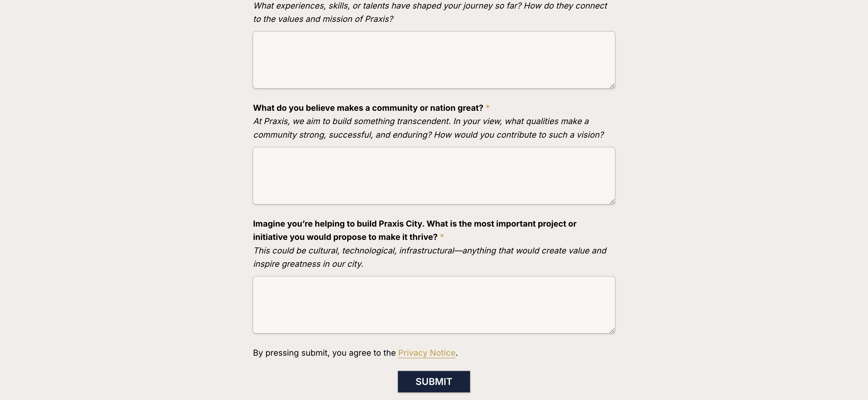Click resize handle of experiences textarea
This screenshot has height=400, width=868.
(x=612, y=86)
